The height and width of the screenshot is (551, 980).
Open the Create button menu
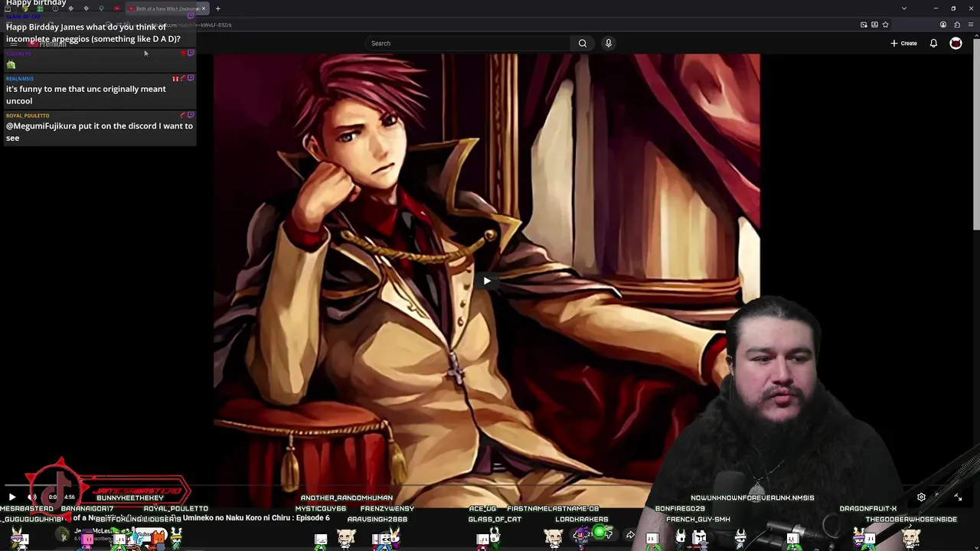903,43
